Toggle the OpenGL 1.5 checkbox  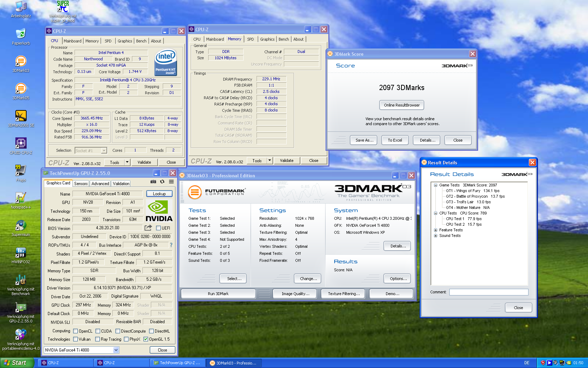pos(146,339)
